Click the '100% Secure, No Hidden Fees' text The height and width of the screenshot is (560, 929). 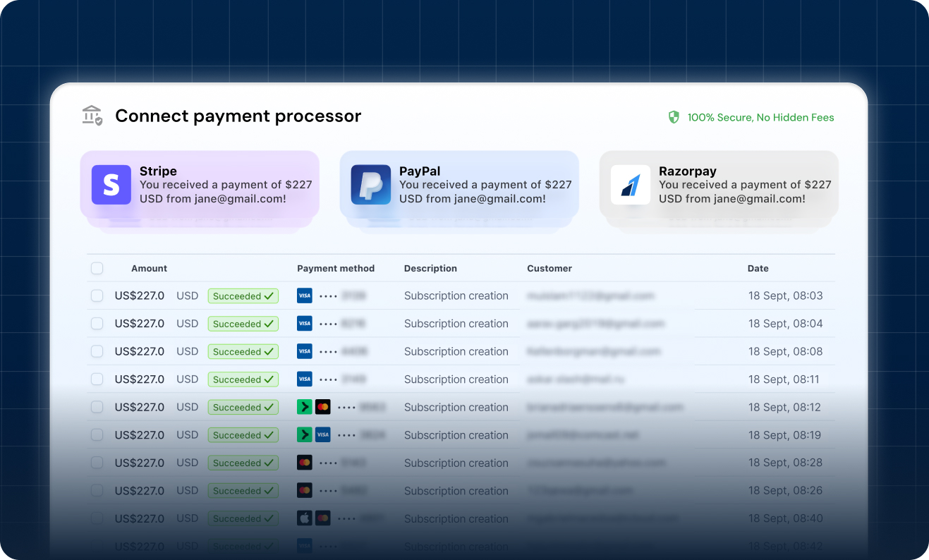[761, 118]
